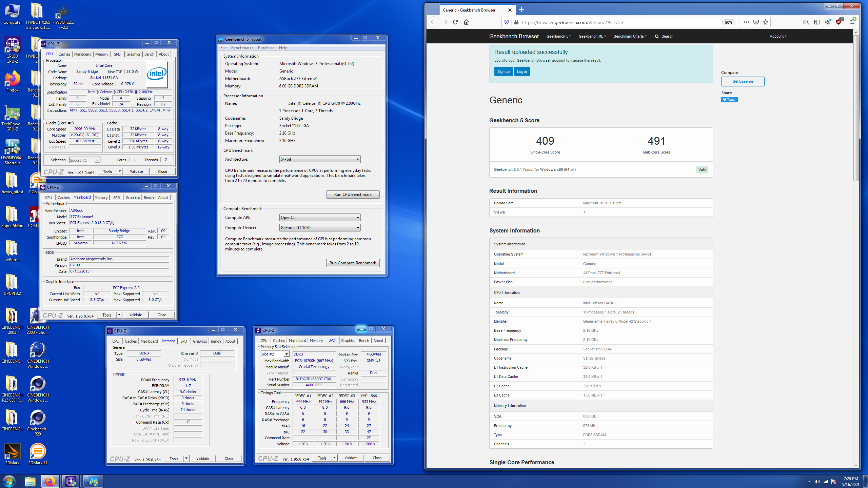
Task: Click Windows Start button
Action: (x=9, y=481)
